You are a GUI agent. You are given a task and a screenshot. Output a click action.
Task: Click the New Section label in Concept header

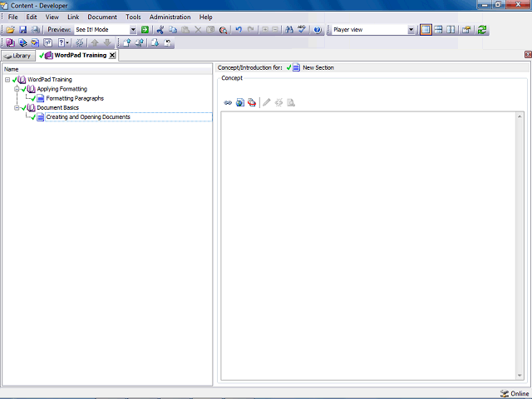pos(318,68)
